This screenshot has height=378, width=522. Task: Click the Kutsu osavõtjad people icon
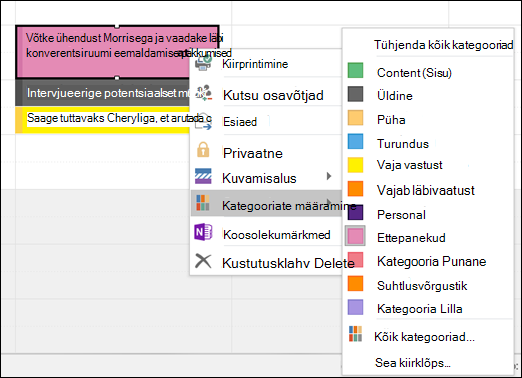[204, 93]
